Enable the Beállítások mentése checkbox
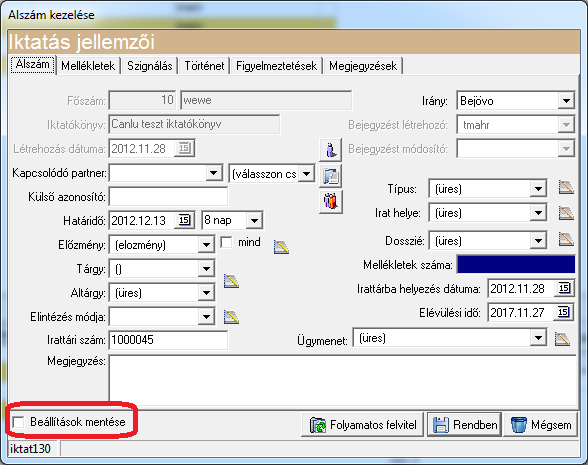Screen dimensions: 588x465 (18, 422)
